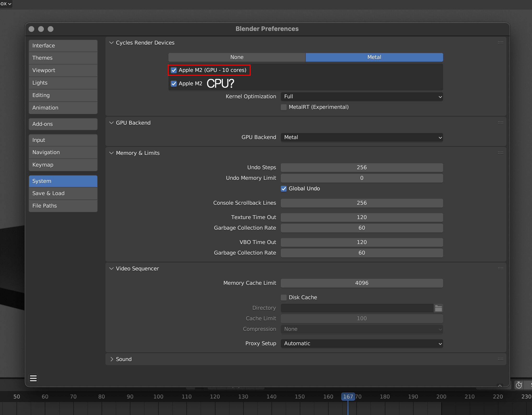
Task: Switch to the Interface preferences tab
Action: 63,46
